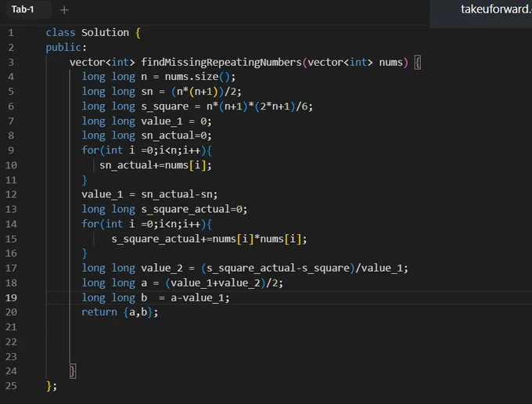
Task: Click the 's_square = n*(n+1)*(2*n+1)/6;' statement
Action: 227,106
